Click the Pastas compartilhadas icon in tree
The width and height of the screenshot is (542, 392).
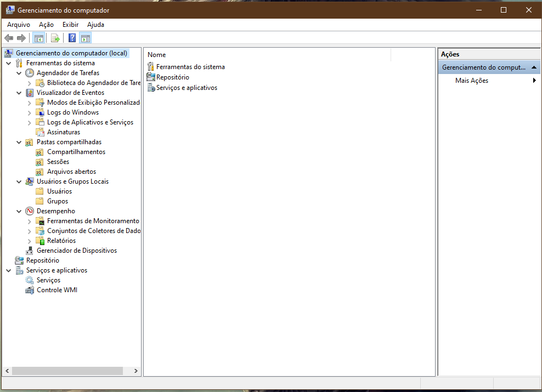click(x=30, y=142)
